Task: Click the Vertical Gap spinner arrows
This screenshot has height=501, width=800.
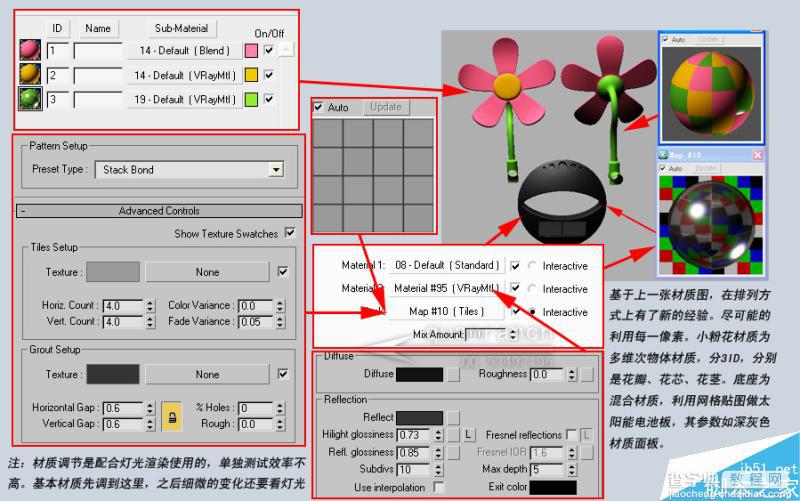Action: [150, 424]
